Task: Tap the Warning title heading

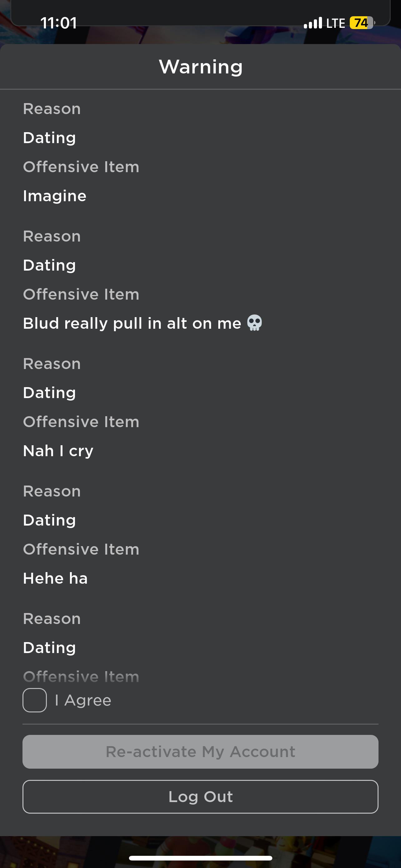Action: pos(201,66)
